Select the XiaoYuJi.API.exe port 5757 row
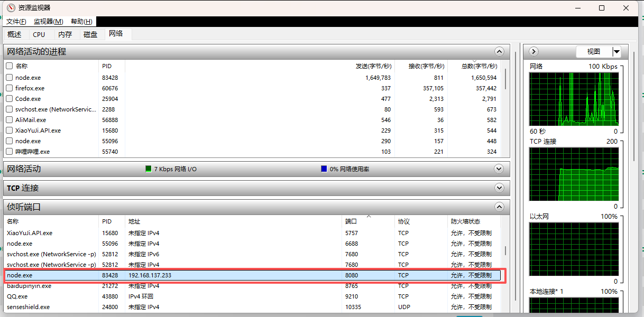This screenshot has width=644, height=317. (253, 233)
